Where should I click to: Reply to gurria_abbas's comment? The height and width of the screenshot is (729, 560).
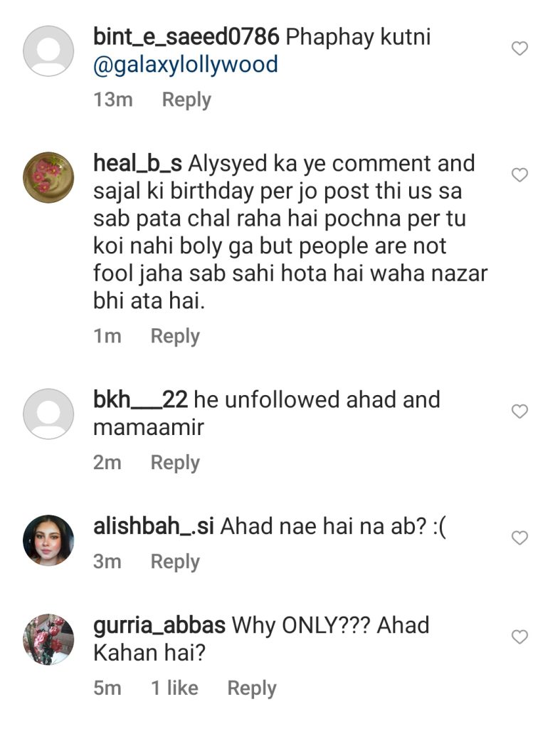pos(252,688)
